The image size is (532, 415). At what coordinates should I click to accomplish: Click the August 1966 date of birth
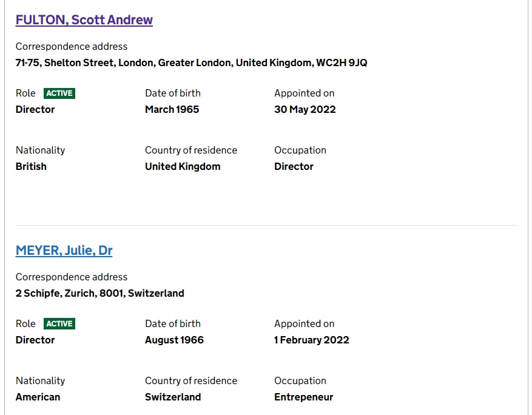click(x=174, y=340)
